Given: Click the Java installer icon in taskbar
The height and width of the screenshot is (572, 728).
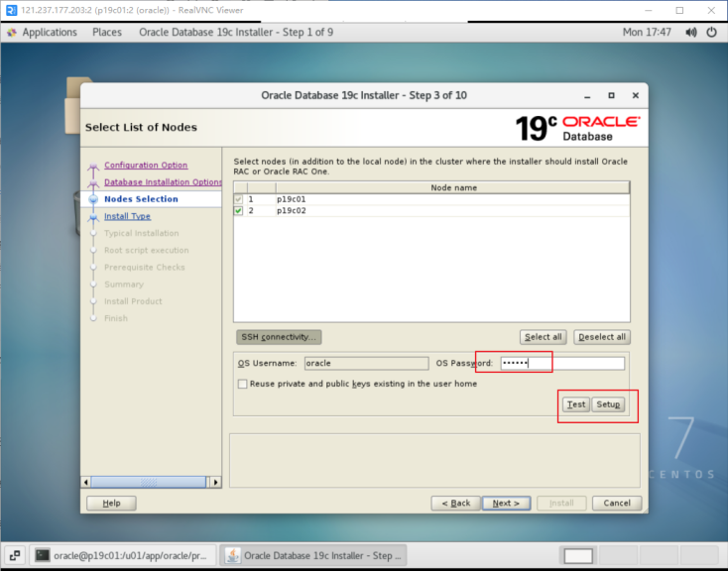Looking at the screenshot, I should pos(233,555).
